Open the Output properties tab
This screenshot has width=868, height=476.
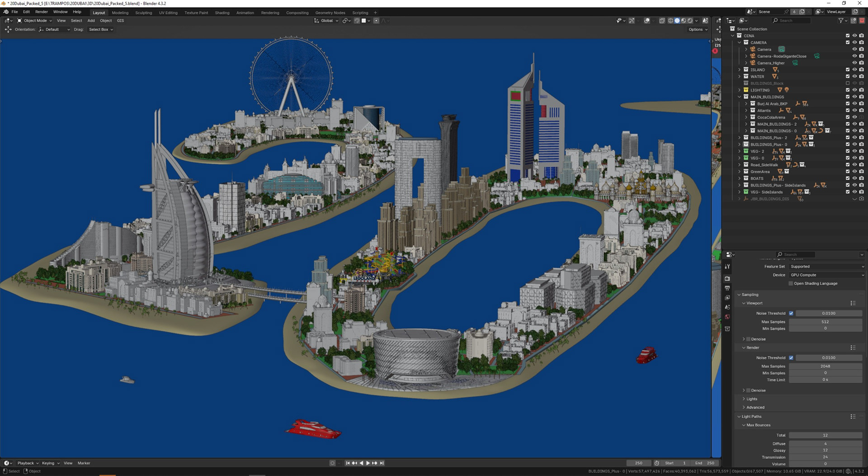point(727,288)
